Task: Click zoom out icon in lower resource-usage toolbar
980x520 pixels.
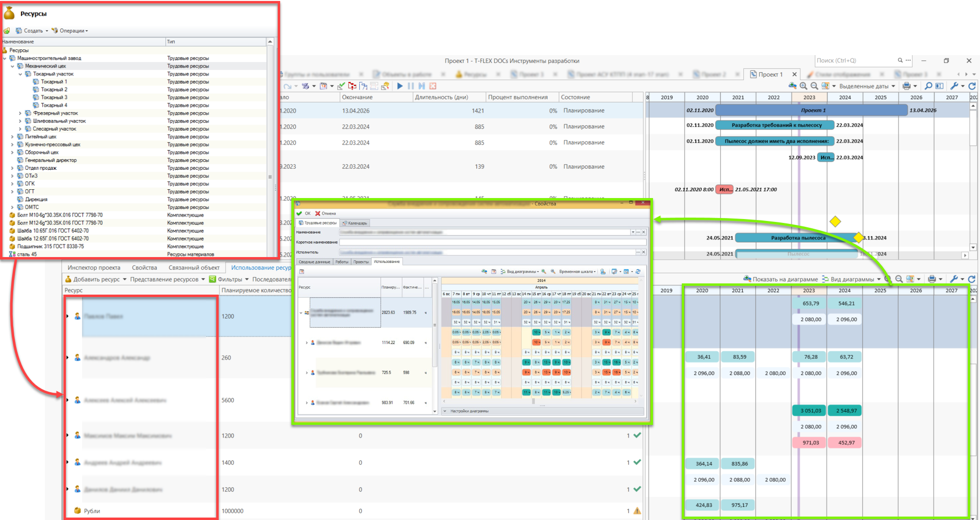Action: tap(899, 279)
